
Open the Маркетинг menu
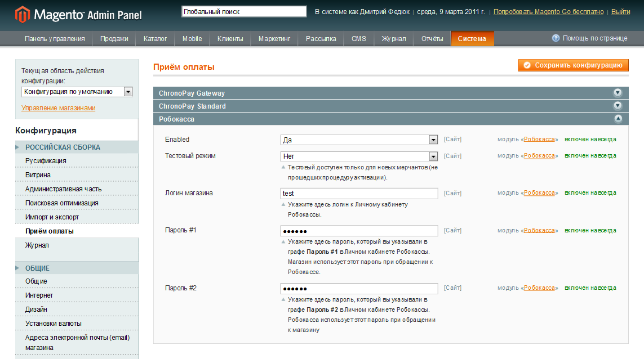point(274,39)
